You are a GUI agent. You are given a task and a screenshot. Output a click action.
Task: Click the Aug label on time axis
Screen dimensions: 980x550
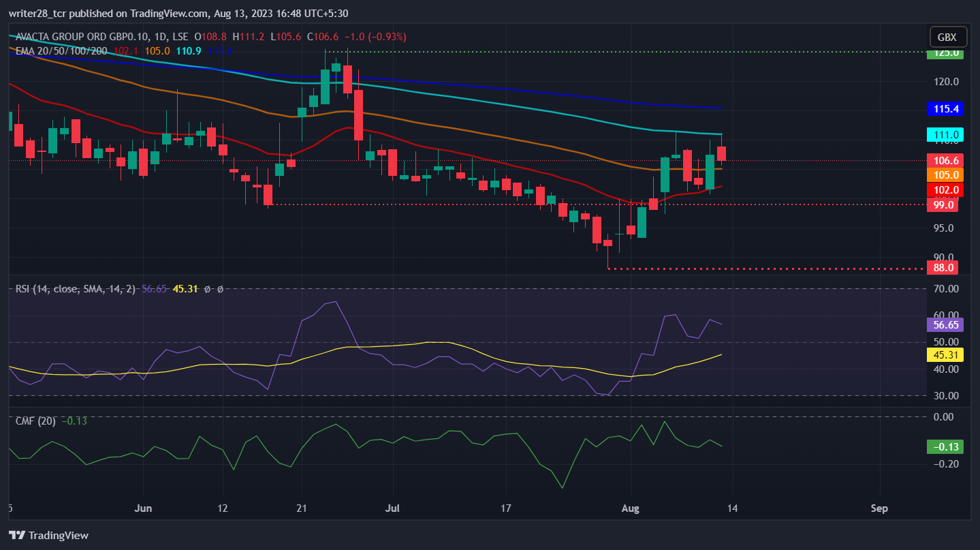[x=631, y=508]
